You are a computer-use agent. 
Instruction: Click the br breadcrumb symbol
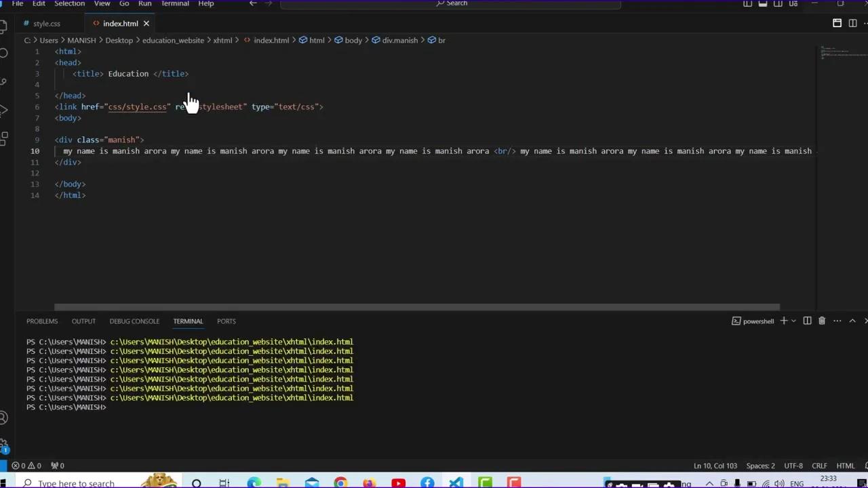[x=436, y=41]
